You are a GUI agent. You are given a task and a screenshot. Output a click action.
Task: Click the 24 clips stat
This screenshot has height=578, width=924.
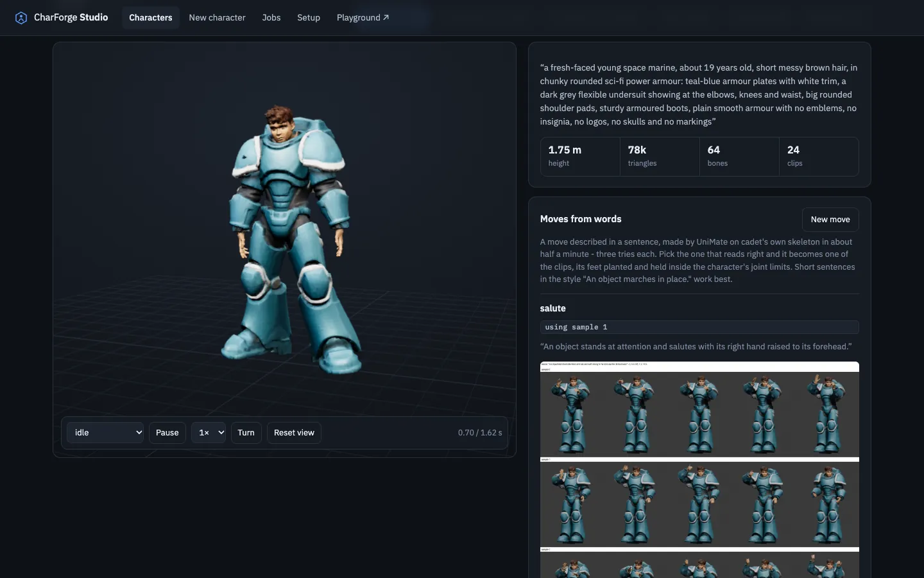pyautogui.click(x=819, y=156)
